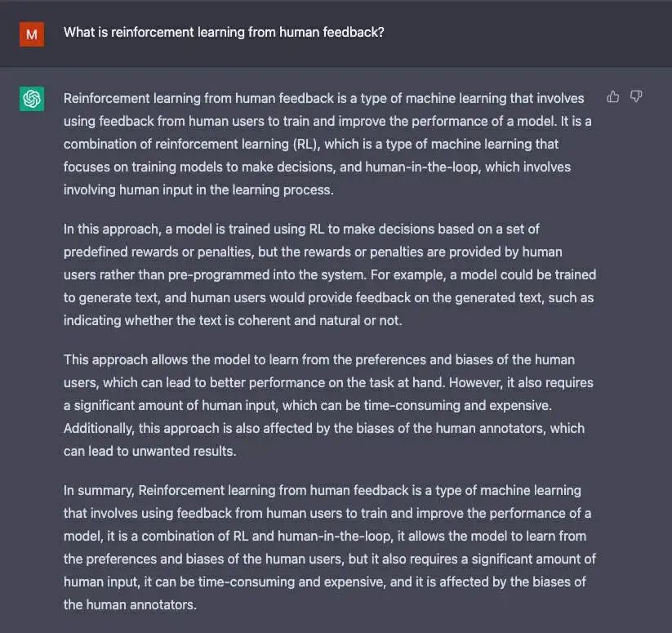Click the paragraph starting "Reinforcement learning from human feedback is"
This screenshot has height=633, width=672.
click(x=328, y=144)
